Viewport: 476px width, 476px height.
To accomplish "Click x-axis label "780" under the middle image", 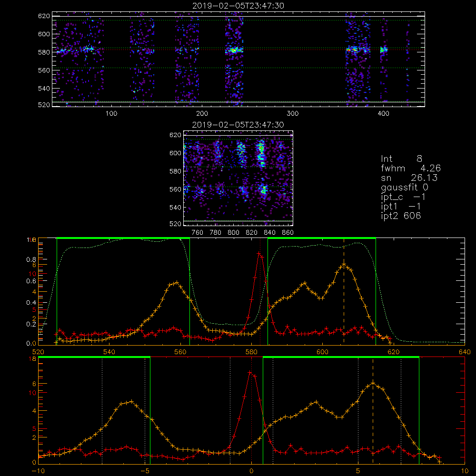I will [216, 233].
